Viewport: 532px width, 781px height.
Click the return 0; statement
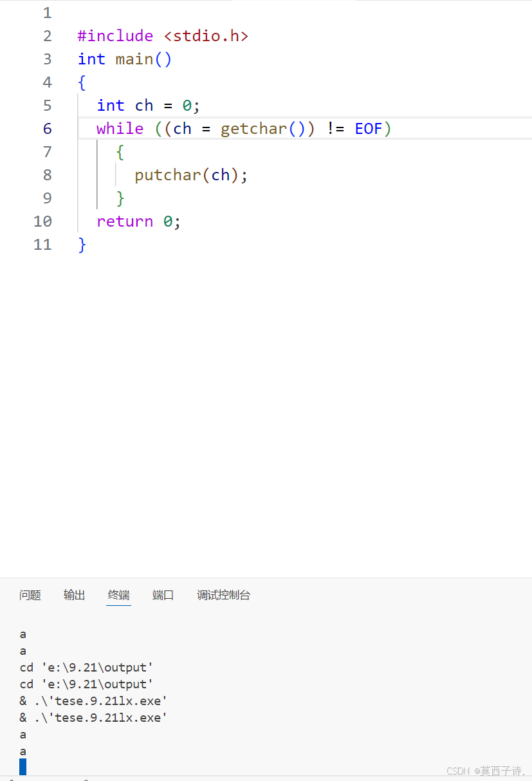coord(138,221)
